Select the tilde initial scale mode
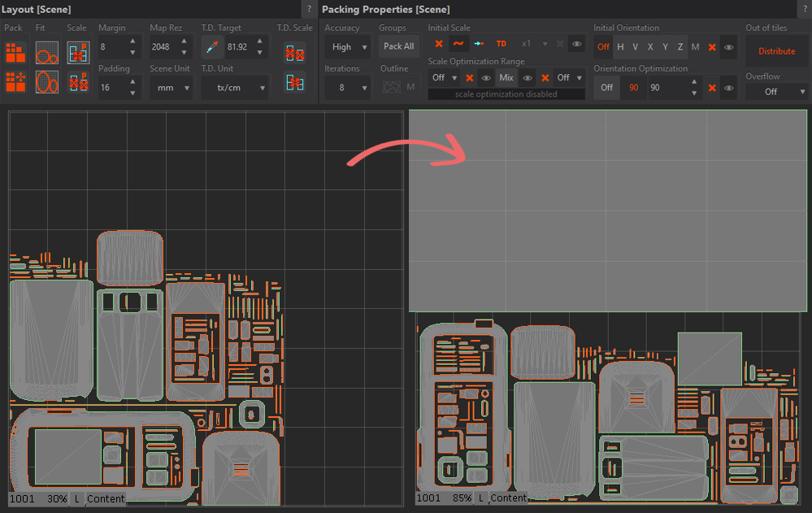 (458, 44)
